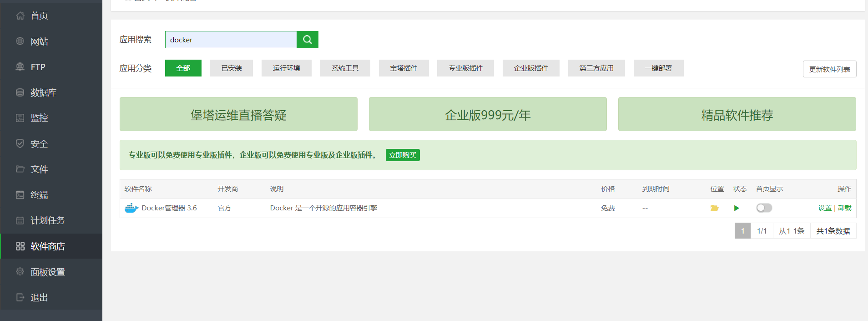The height and width of the screenshot is (321, 868).
Task: Click the Docker 卸载 link
Action: pos(844,208)
